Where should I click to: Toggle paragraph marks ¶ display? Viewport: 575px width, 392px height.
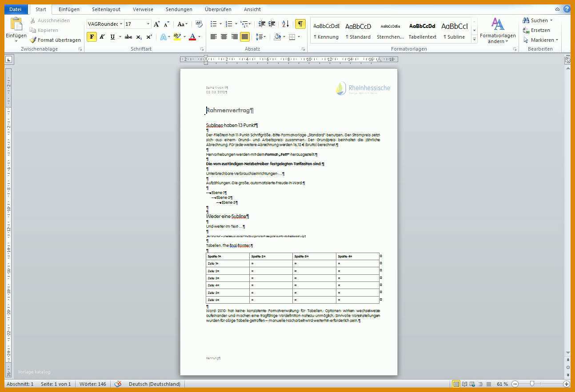[300, 24]
